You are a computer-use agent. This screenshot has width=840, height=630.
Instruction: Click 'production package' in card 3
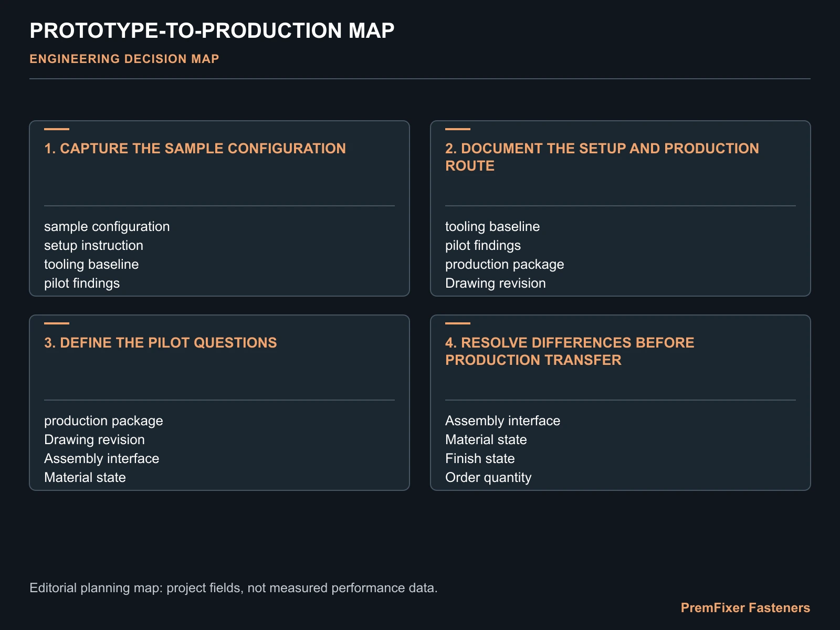(103, 421)
